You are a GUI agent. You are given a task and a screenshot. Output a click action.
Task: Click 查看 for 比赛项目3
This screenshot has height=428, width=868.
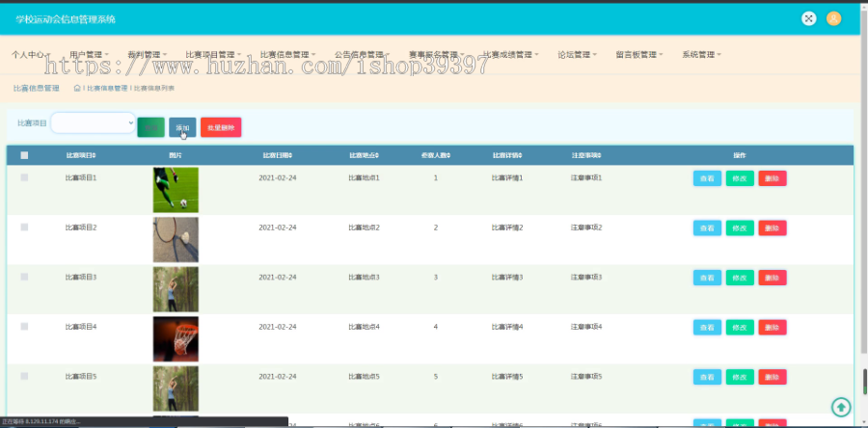[x=707, y=278]
